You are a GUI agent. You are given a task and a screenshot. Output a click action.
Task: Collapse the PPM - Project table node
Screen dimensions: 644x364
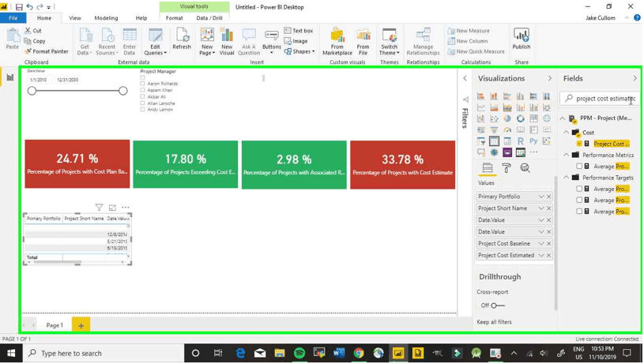point(563,118)
